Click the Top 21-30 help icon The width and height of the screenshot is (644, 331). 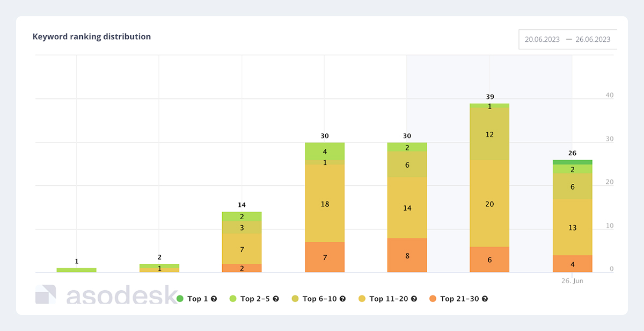485,299
